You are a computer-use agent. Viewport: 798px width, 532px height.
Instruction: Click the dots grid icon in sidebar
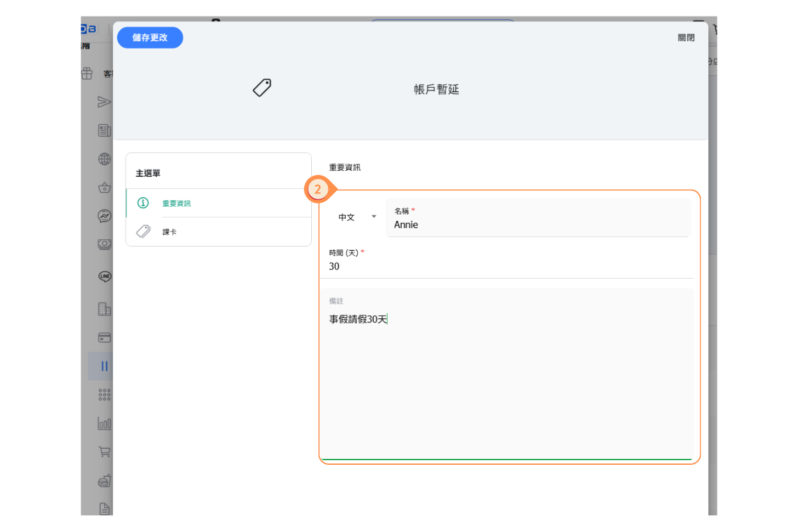(x=104, y=394)
